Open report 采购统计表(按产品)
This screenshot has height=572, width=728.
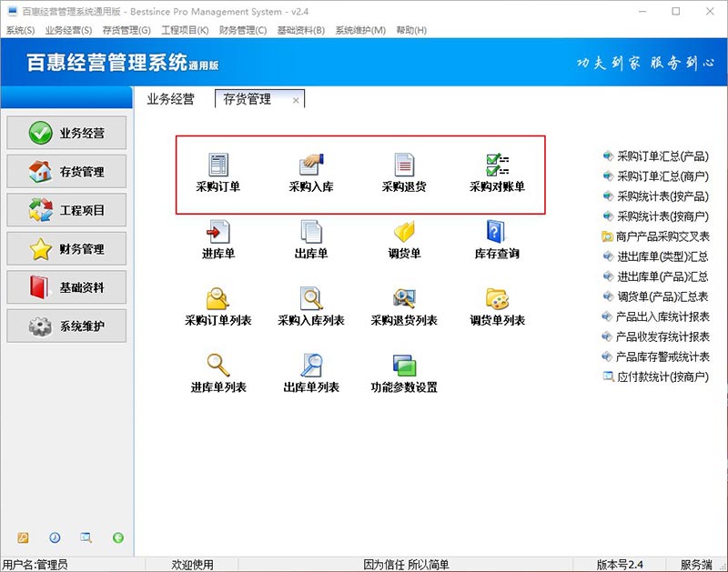pyautogui.click(x=656, y=196)
